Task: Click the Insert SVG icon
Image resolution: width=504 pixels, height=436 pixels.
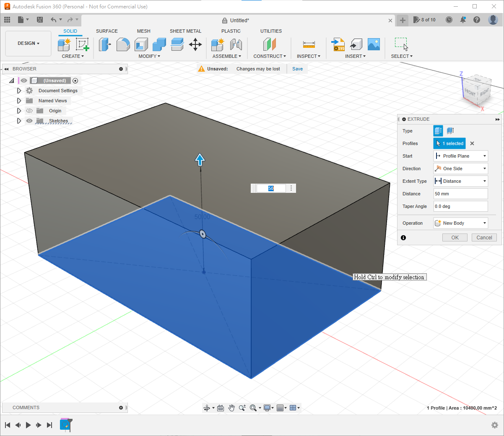Action: 338,44
